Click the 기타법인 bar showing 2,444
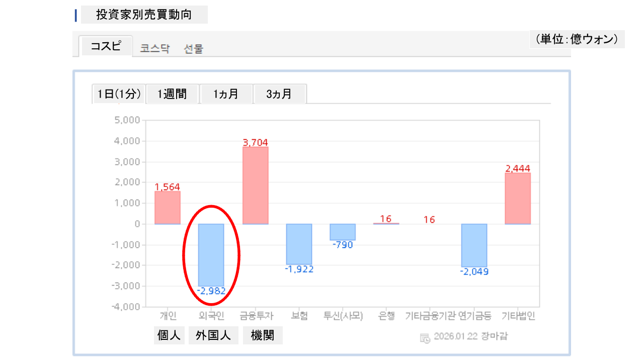Screen dimensions: 644x362 click(x=518, y=199)
